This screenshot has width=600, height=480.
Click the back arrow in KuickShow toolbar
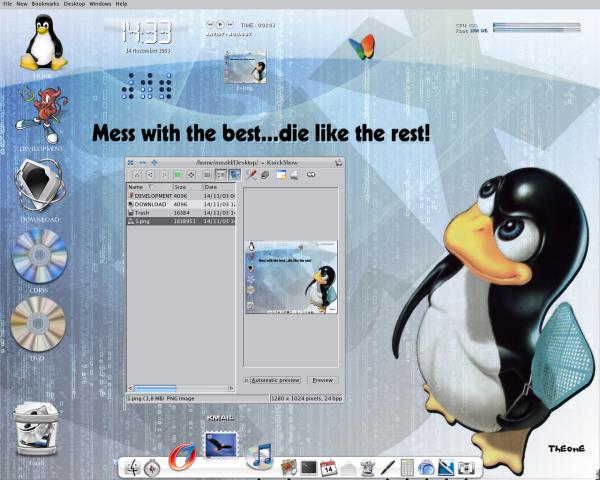point(150,175)
